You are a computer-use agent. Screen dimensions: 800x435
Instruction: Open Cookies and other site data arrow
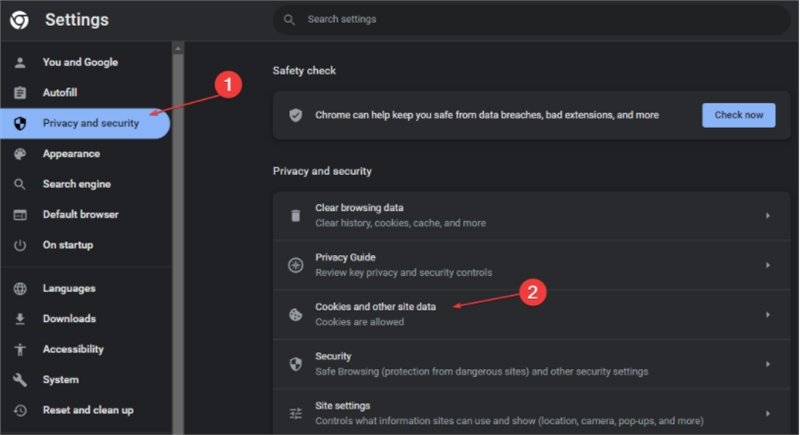pos(767,314)
